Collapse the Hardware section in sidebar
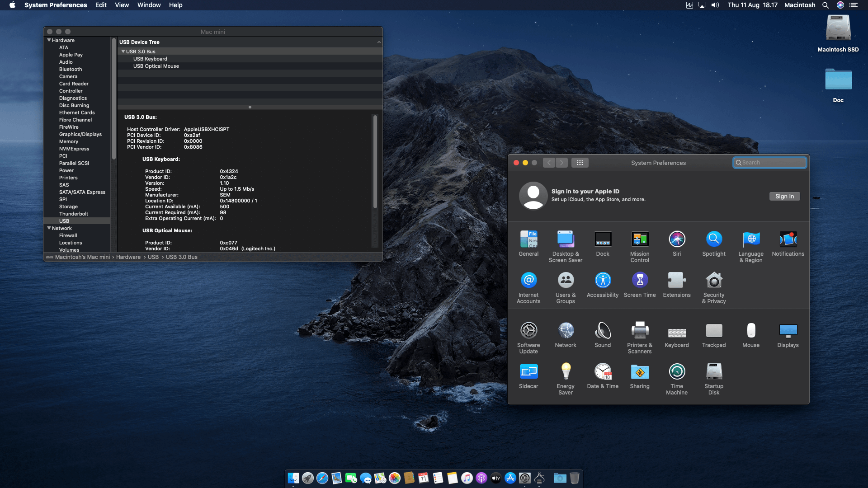Viewport: 868px width, 488px height. point(49,40)
